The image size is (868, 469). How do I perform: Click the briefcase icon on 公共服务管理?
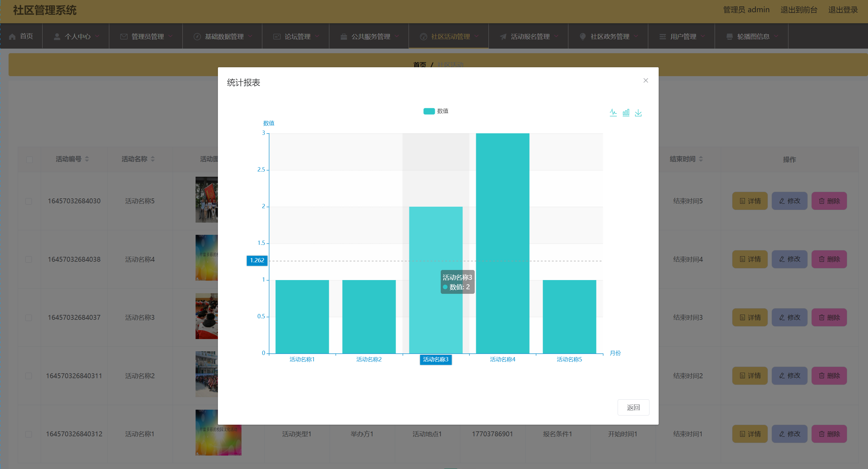coord(343,36)
